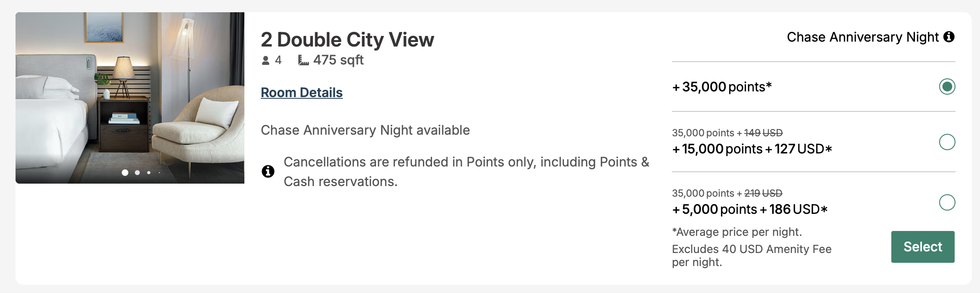Viewport: 980px width, 293px height.
Task: Click the info icon next to cancellation notice
Action: click(268, 171)
